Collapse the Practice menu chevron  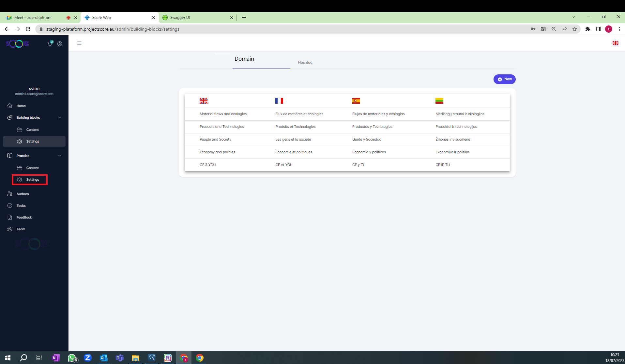pos(60,156)
